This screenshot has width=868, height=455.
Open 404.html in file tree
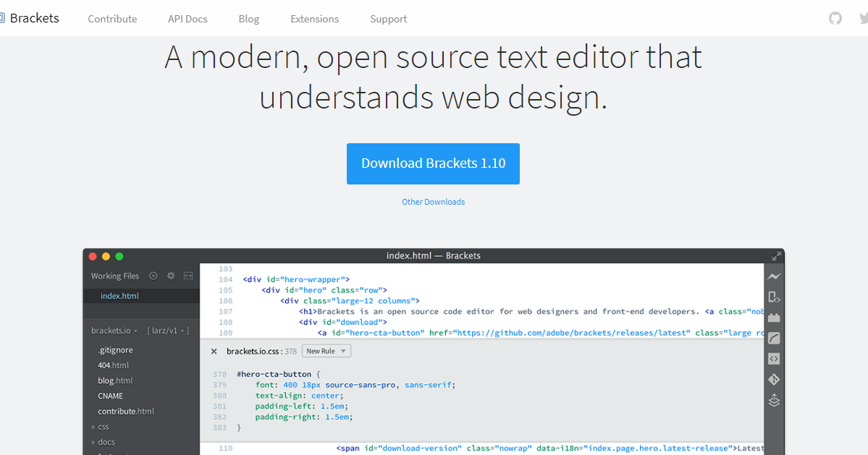[x=113, y=365]
